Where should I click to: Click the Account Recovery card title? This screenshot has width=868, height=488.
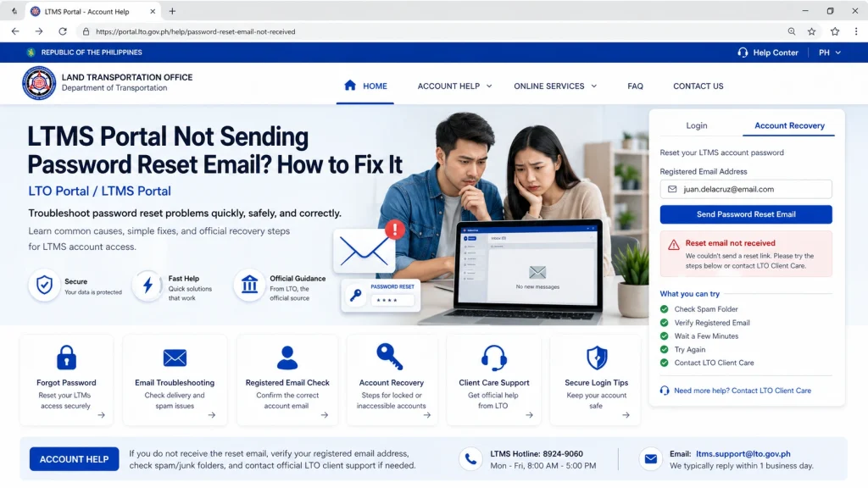click(x=392, y=383)
